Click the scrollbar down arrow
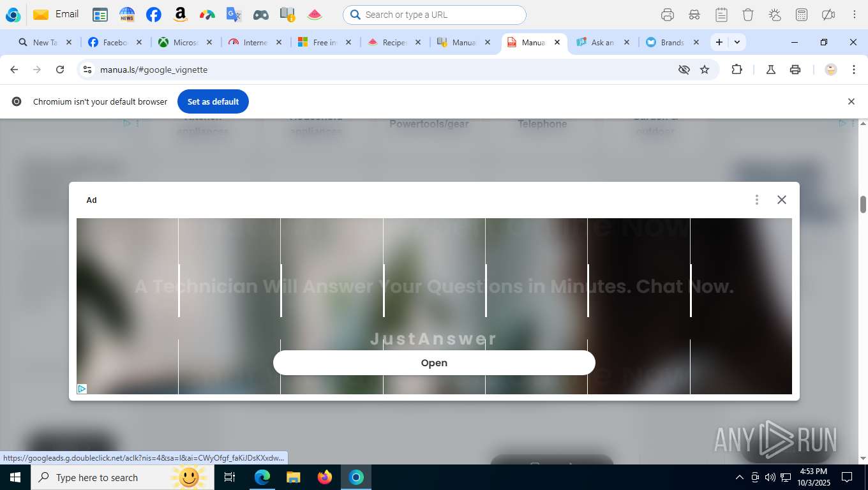 (x=863, y=458)
